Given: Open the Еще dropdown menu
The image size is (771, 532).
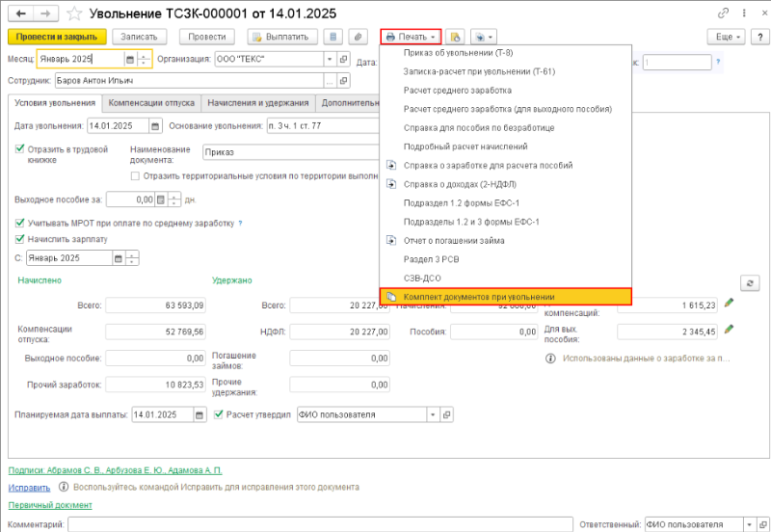Looking at the screenshot, I should (x=727, y=37).
